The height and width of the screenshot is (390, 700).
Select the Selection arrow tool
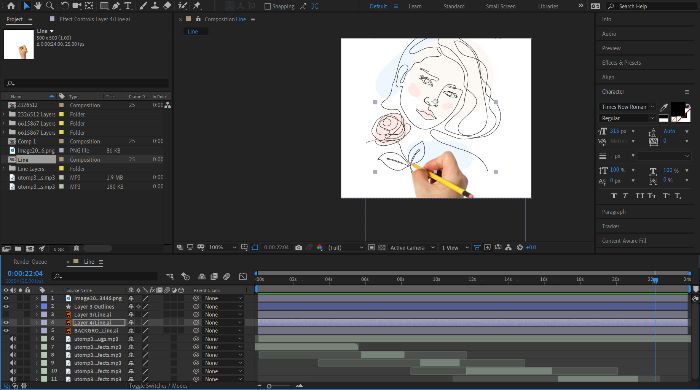(26, 6)
